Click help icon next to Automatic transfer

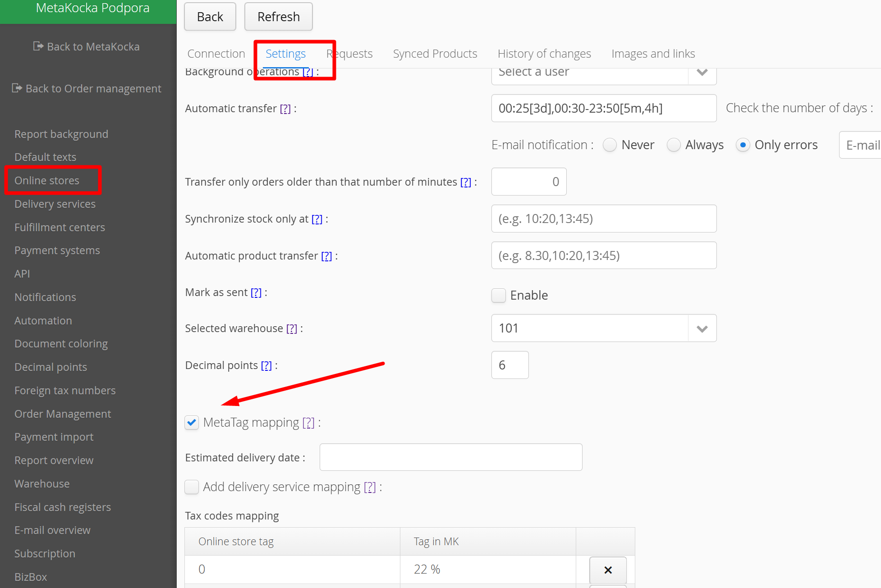(285, 109)
